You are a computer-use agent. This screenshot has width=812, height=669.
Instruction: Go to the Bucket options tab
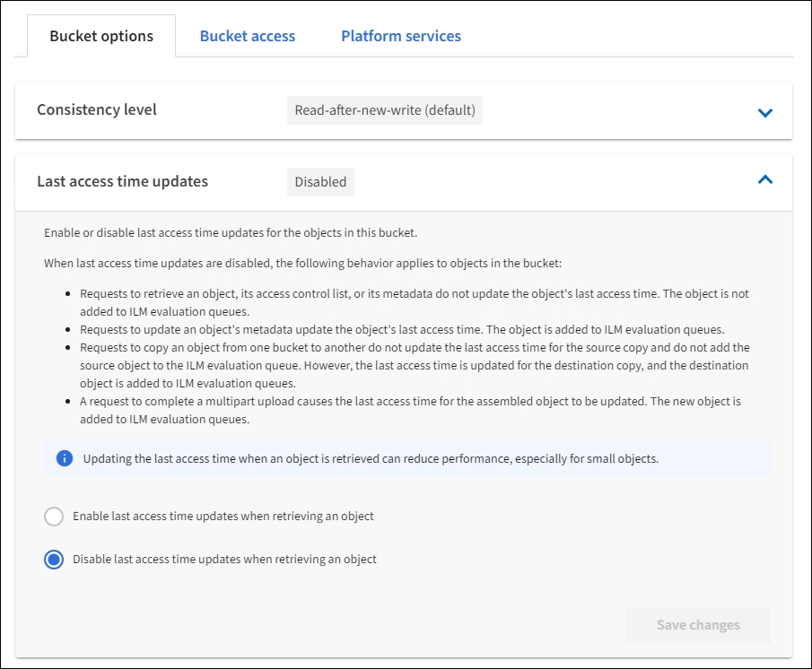click(x=101, y=36)
